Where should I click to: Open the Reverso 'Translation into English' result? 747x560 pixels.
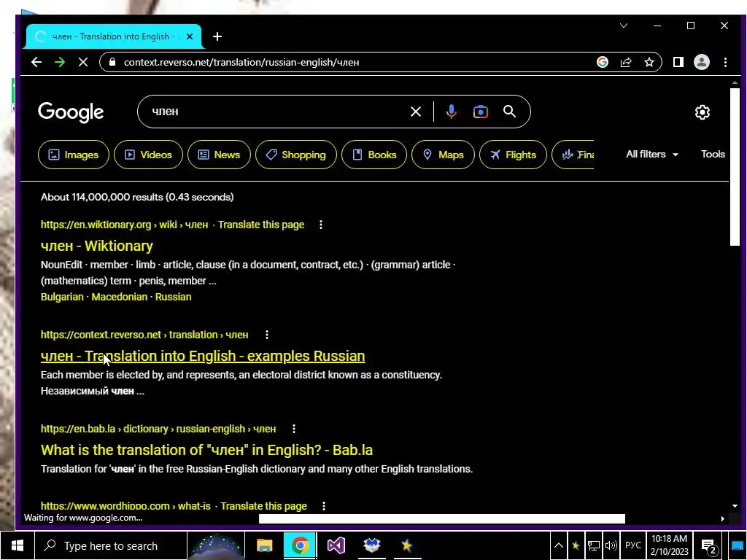[203, 356]
